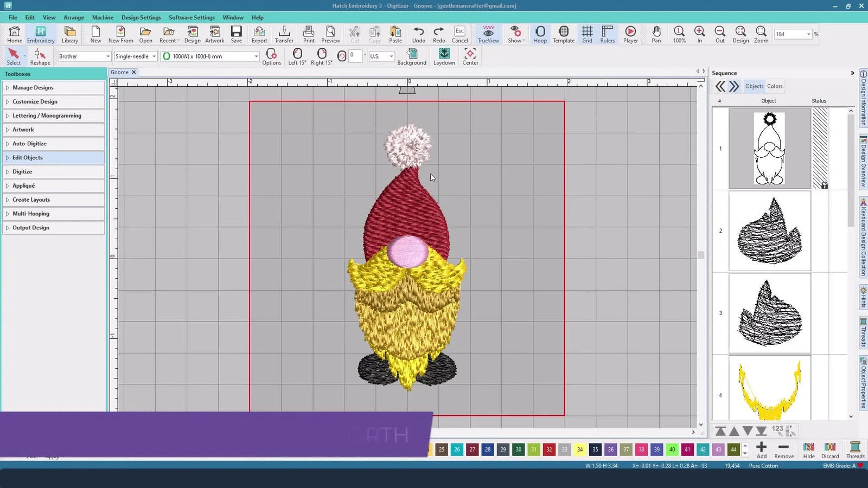
Task: Click the Auto Center icon
Action: (470, 56)
